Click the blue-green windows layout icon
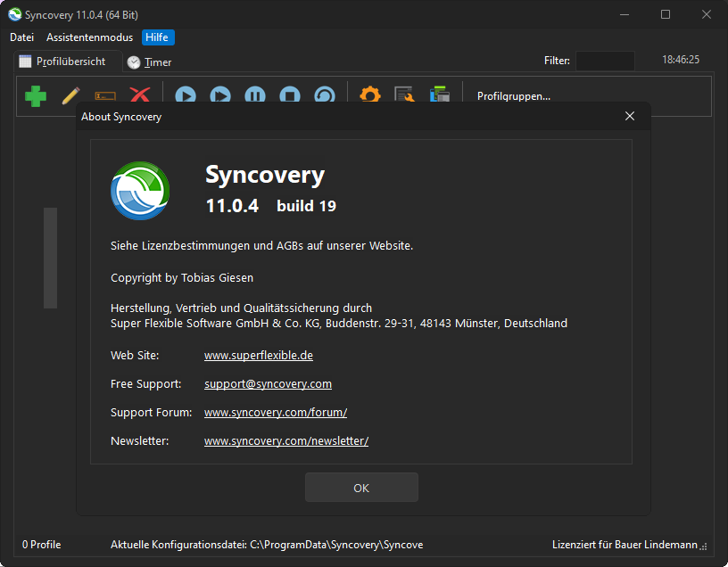This screenshot has height=567, width=728. click(440, 94)
